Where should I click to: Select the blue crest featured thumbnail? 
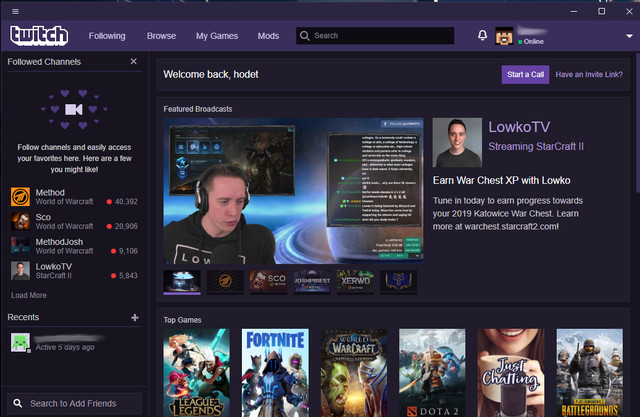398,281
